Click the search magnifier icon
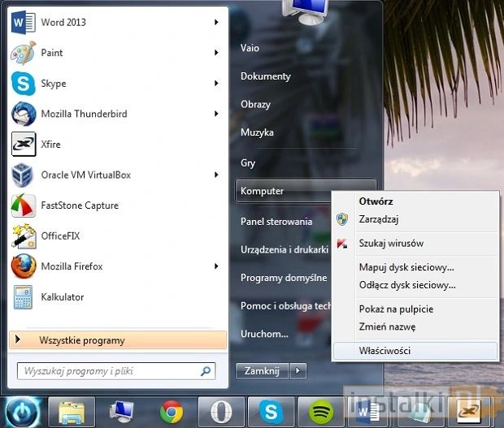 206,371
